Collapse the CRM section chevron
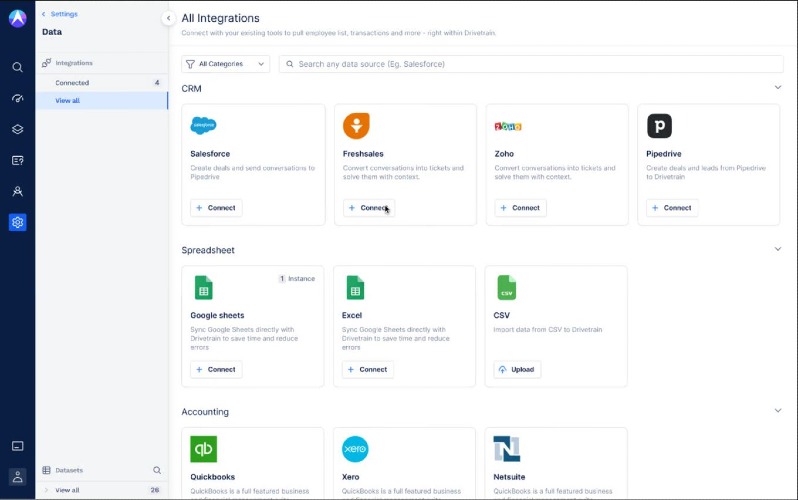 tap(778, 88)
